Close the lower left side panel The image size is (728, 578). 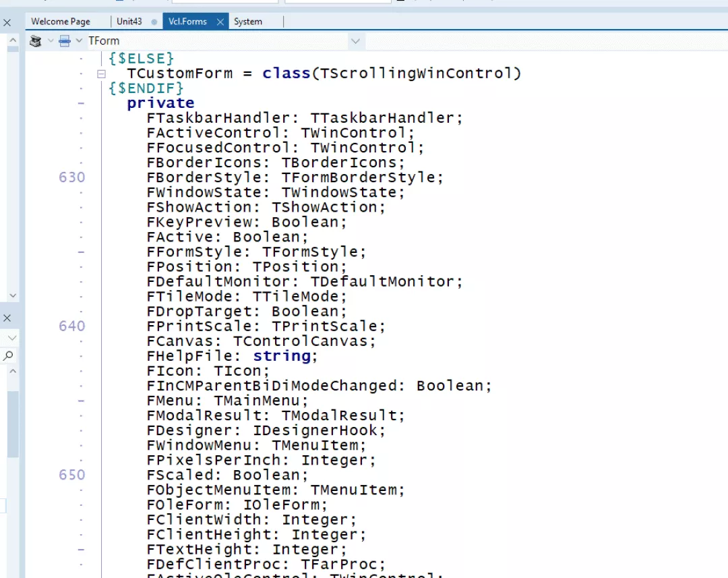(x=7, y=318)
